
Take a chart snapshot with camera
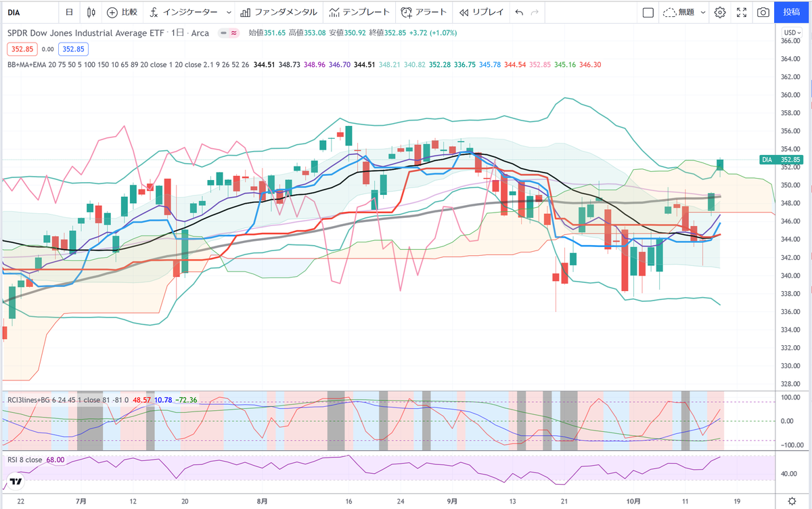[x=763, y=12]
